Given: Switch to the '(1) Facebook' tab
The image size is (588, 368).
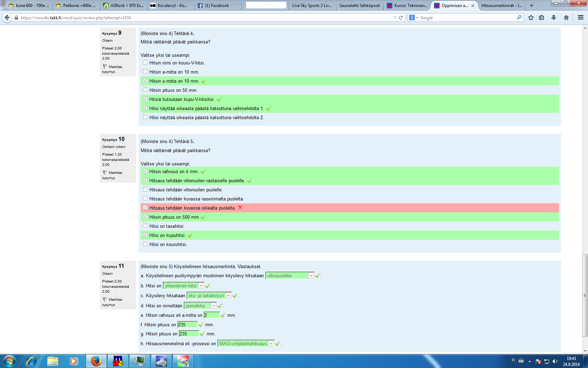Looking at the screenshot, I should pos(217,6).
